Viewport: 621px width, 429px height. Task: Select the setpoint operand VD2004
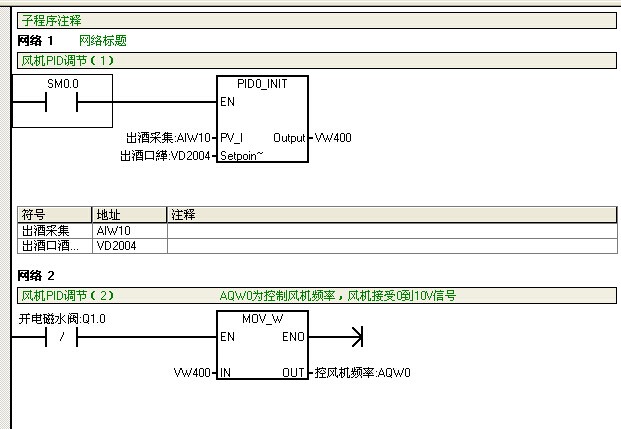165,156
